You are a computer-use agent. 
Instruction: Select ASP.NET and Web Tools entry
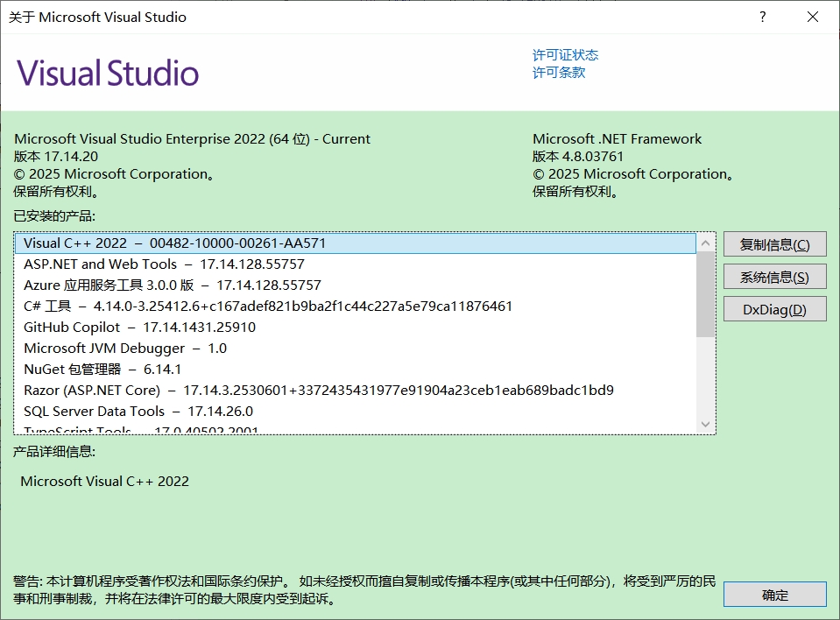[164, 264]
